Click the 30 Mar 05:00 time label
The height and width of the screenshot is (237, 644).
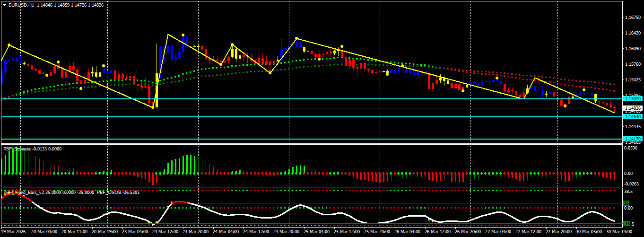pyautogui.click(x=589, y=233)
